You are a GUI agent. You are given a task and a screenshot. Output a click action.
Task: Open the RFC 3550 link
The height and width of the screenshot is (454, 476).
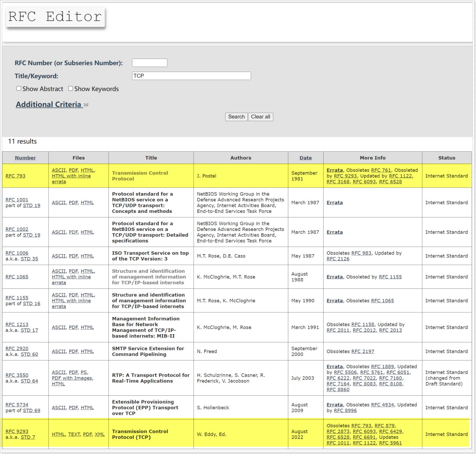coord(17,375)
